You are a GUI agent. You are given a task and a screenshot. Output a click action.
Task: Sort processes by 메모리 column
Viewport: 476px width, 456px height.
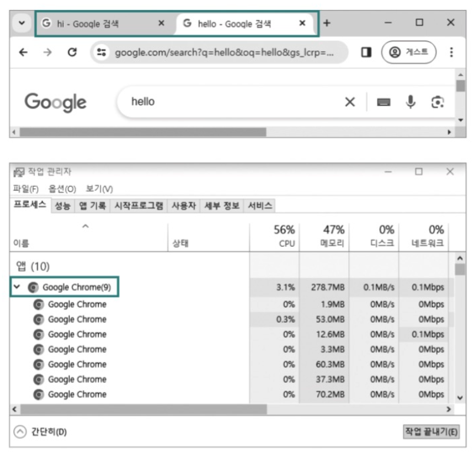(x=324, y=237)
